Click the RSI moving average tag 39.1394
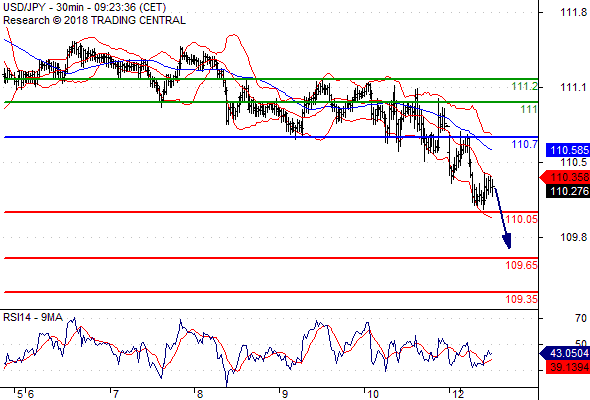 [x=568, y=367]
